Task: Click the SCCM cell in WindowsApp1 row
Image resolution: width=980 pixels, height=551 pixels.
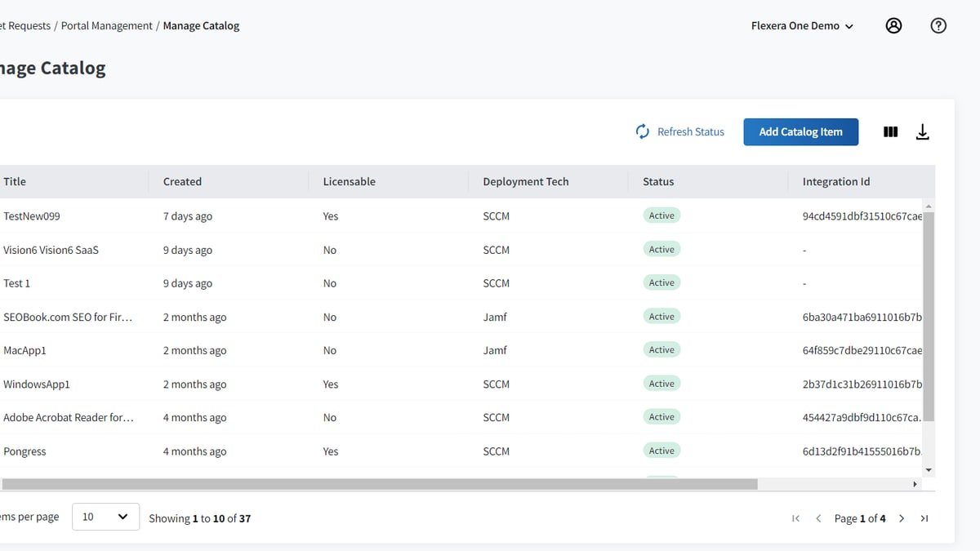Action: click(497, 384)
